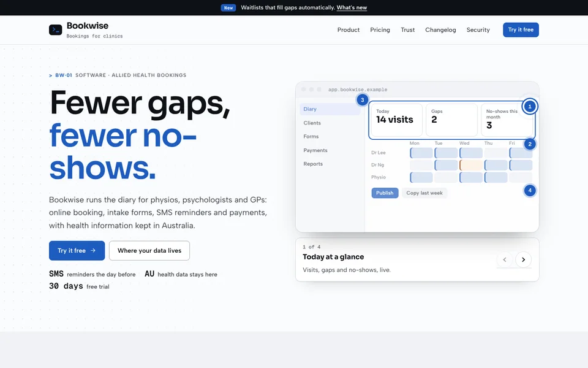
Task: Click the '1 of 4' slide counter
Action: [x=312, y=247]
